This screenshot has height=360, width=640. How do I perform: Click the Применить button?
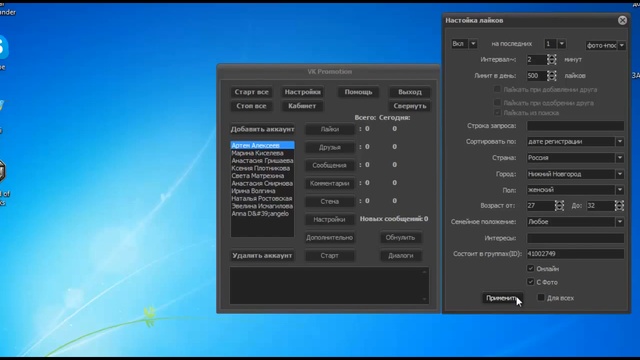[502, 298]
